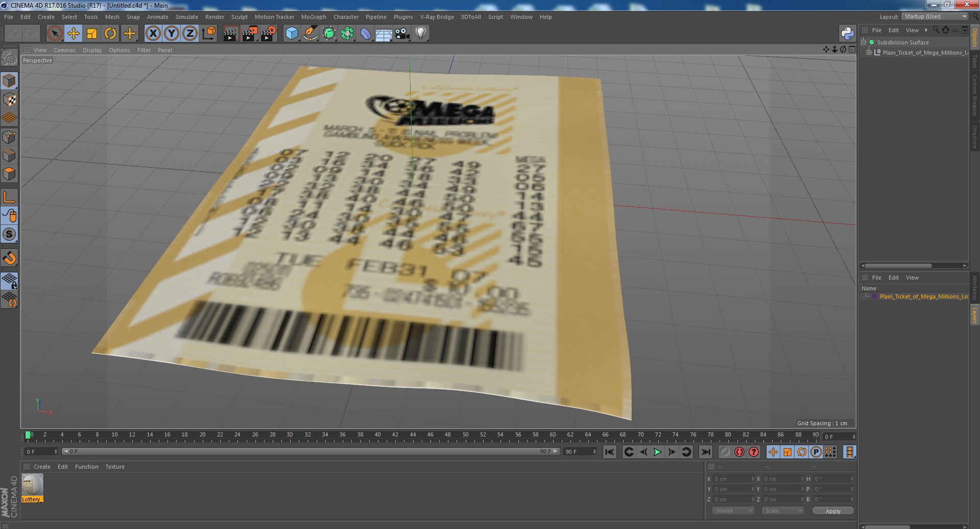Play animation forward
The width and height of the screenshot is (980, 529).
coord(657,452)
